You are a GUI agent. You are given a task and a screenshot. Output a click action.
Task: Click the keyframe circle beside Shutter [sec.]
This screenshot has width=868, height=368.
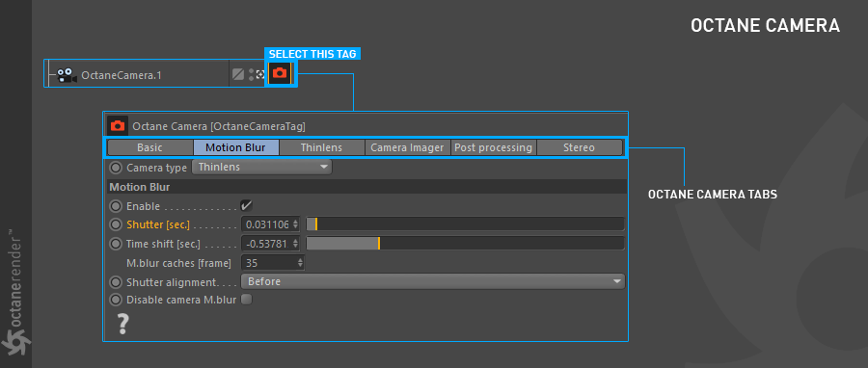coord(115,224)
